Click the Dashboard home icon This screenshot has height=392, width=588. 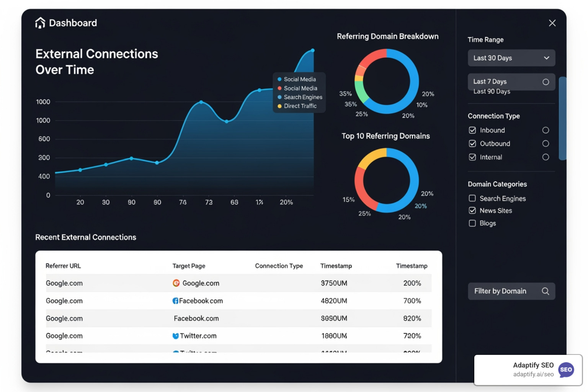pos(40,23)
